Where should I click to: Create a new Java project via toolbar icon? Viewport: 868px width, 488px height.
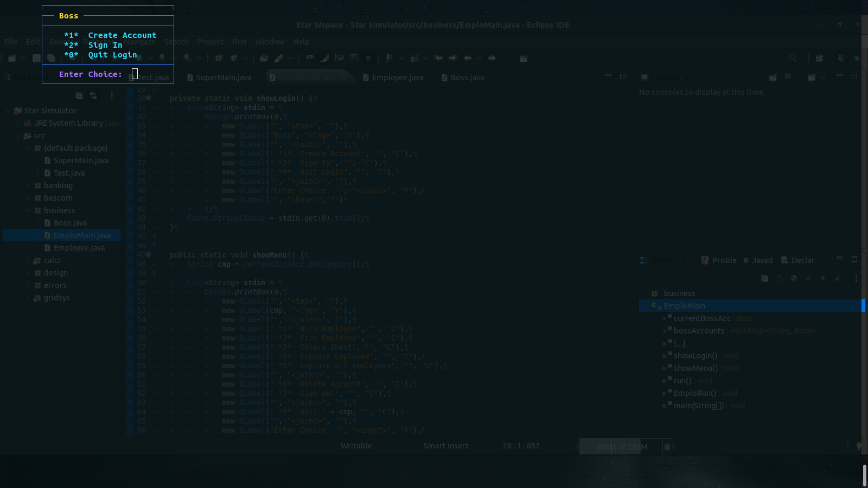pos(219,58)
